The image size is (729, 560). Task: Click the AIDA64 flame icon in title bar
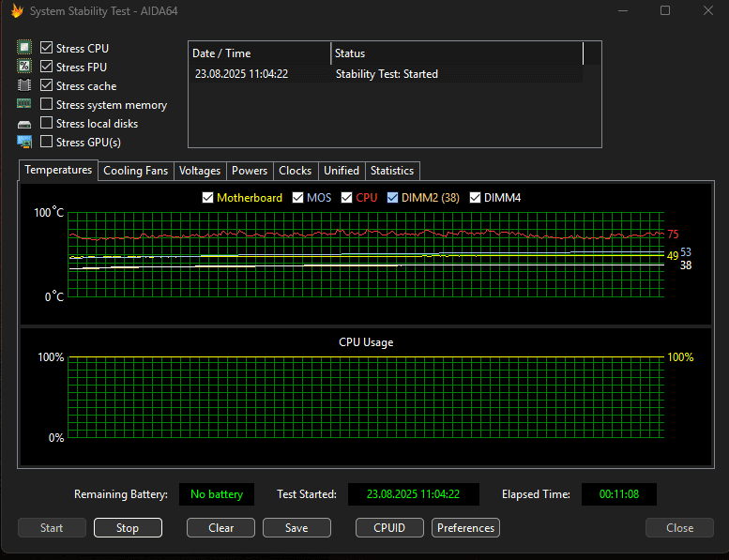coord(17,10)
